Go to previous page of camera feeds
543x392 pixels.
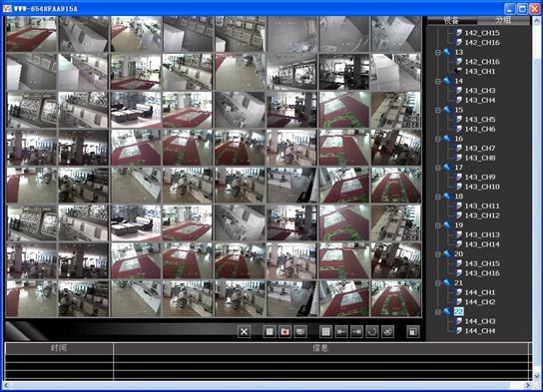[x=341, y=332]
